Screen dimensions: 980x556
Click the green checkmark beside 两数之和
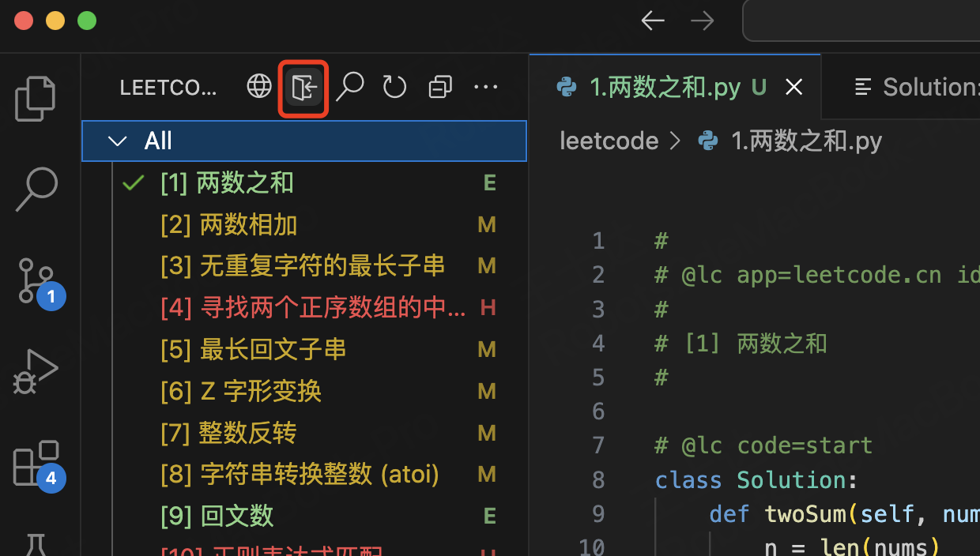click(134, 183)
